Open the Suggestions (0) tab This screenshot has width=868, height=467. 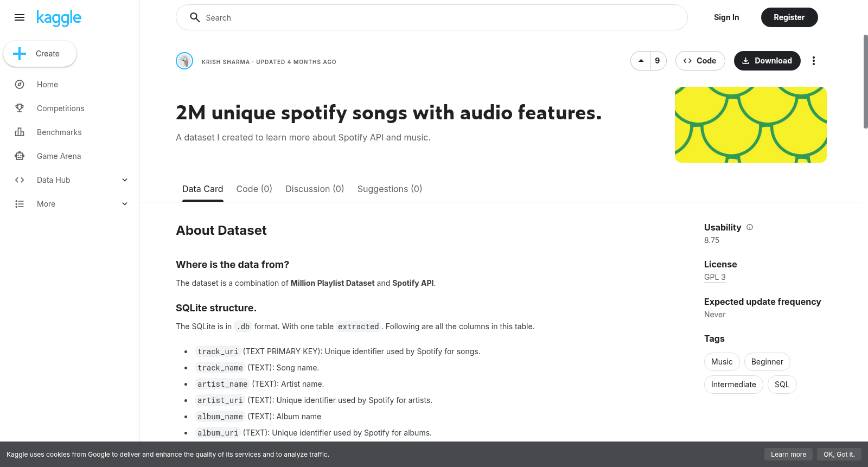[390, 189]
